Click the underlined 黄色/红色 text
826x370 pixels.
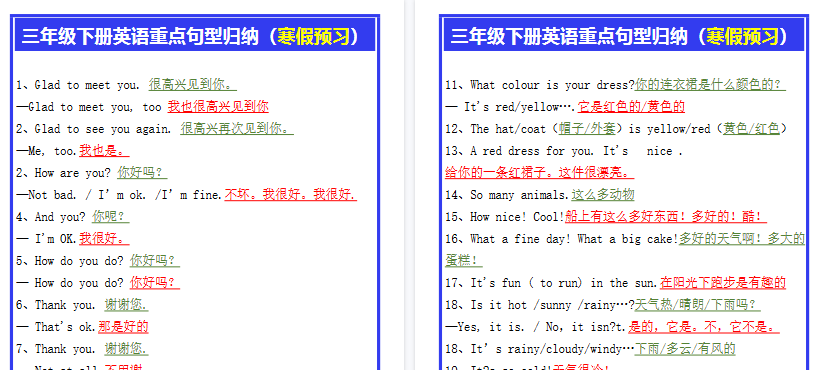tap(751, 129)
